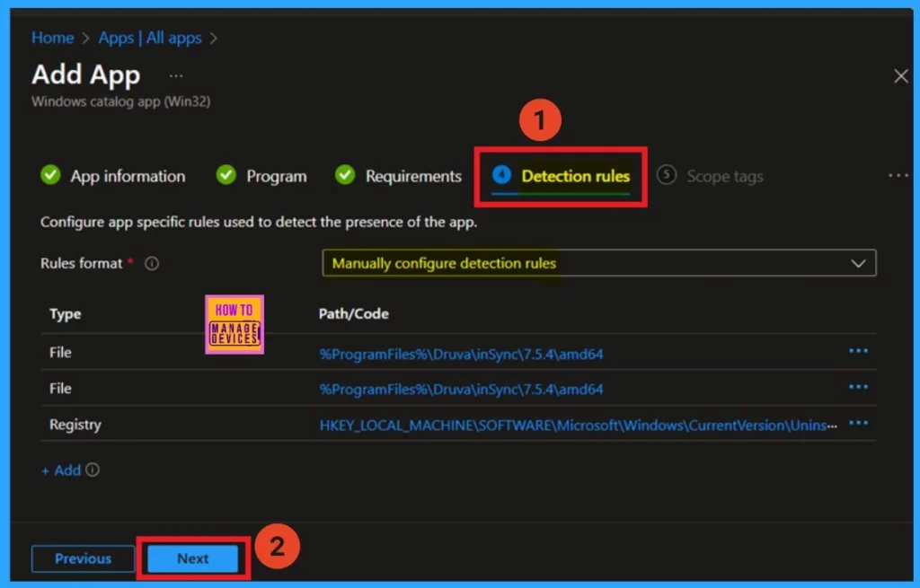Open first File rule path link
Screen dimensions: 920x588
point(461,354)
